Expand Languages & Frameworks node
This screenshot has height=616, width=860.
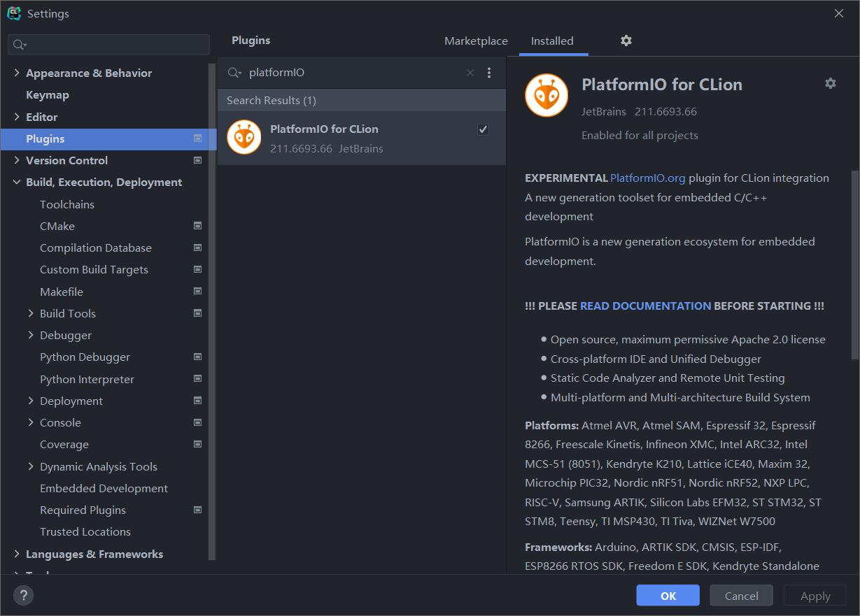click(x=17, y=554)
